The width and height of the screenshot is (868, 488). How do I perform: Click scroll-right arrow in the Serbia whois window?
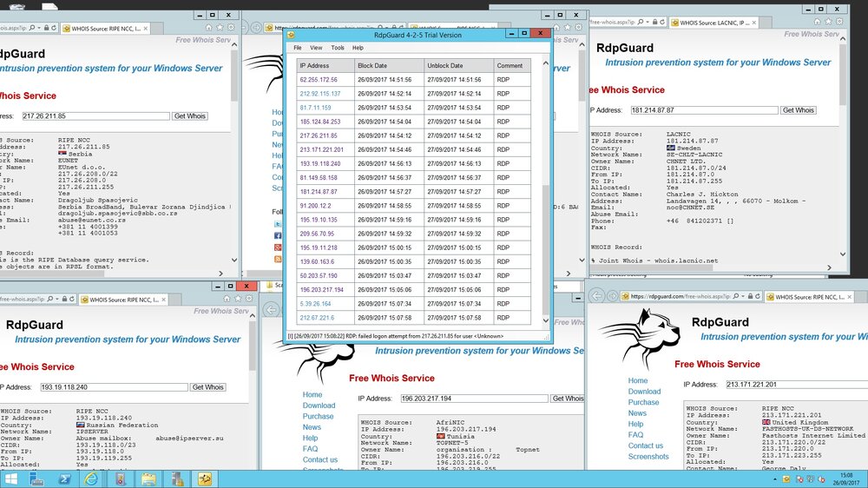pyautogui.click(x=220, y=273)
